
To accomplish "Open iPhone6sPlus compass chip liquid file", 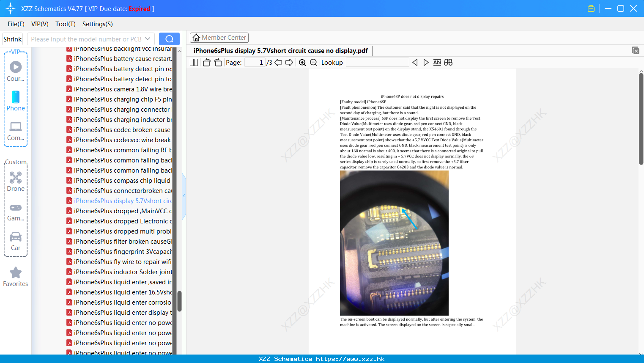I will point(119,181).
